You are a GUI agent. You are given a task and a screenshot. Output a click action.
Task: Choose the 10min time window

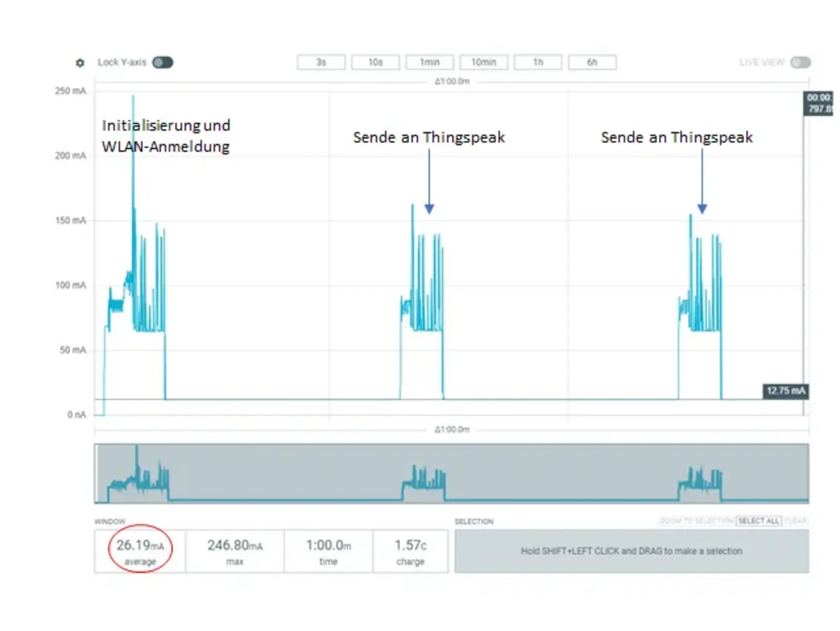click(484, 63)
